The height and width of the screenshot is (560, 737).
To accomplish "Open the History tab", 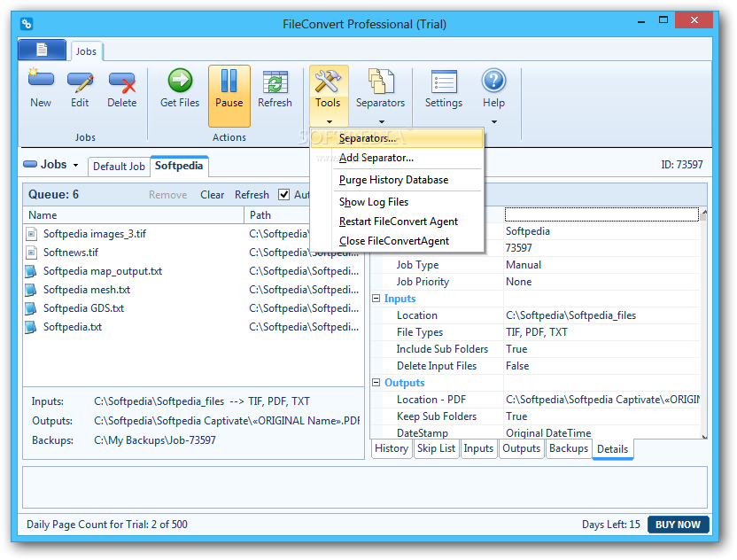I will (392, 448).
